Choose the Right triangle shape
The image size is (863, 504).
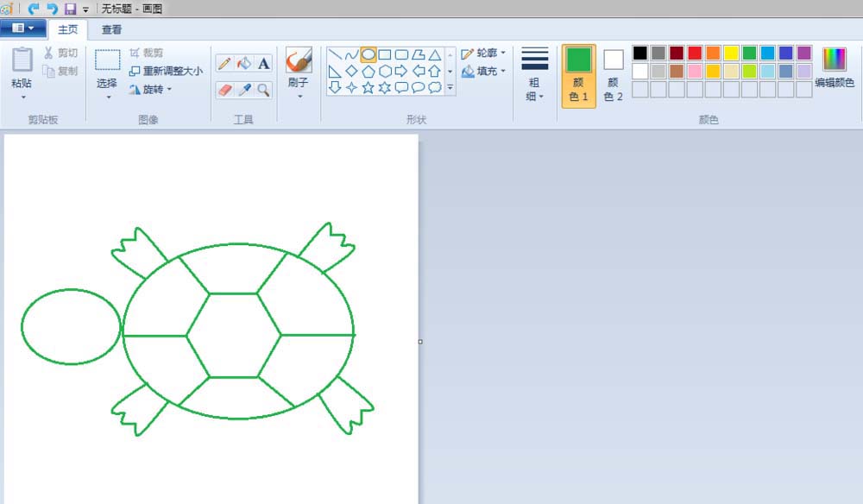coord(335,71)
